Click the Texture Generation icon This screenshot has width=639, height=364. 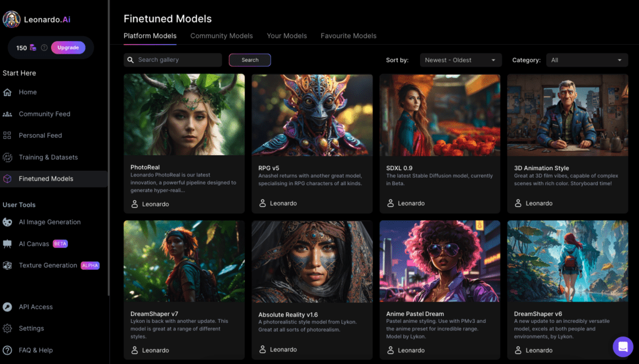click(7, 266)
